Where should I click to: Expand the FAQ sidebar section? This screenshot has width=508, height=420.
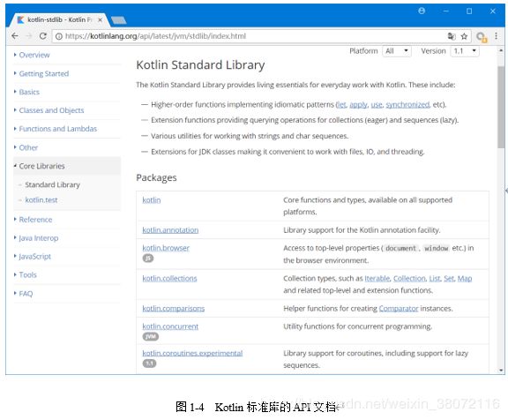pyautogui.click(x=26, y=294)
